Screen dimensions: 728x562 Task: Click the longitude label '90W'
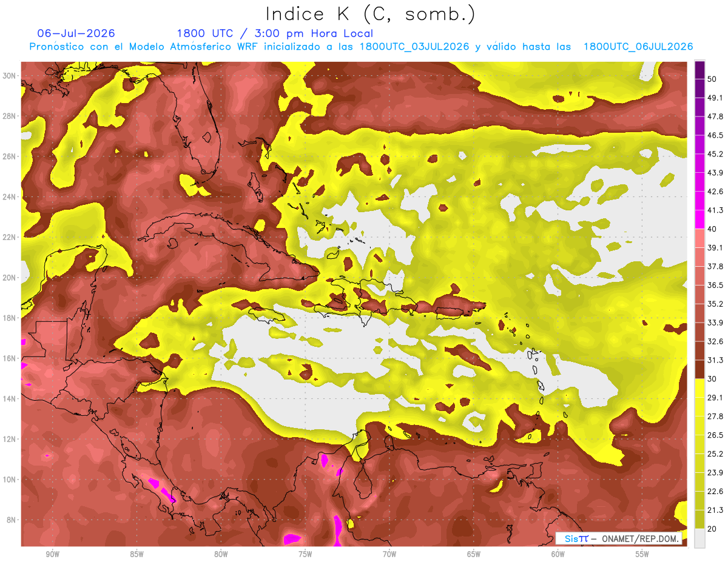tap(52, 554)
